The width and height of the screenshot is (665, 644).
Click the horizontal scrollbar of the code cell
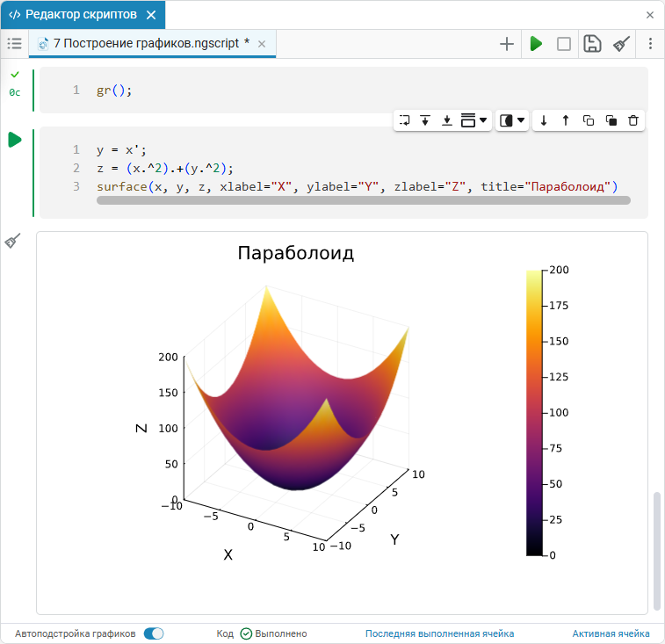[x=364, y=200]
